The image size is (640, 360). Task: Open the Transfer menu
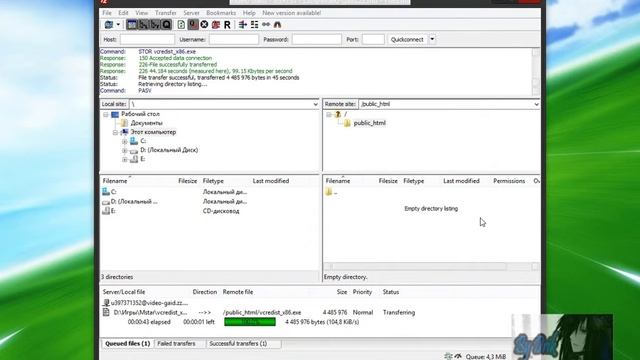pyautogui.click(x=166, y=13)
